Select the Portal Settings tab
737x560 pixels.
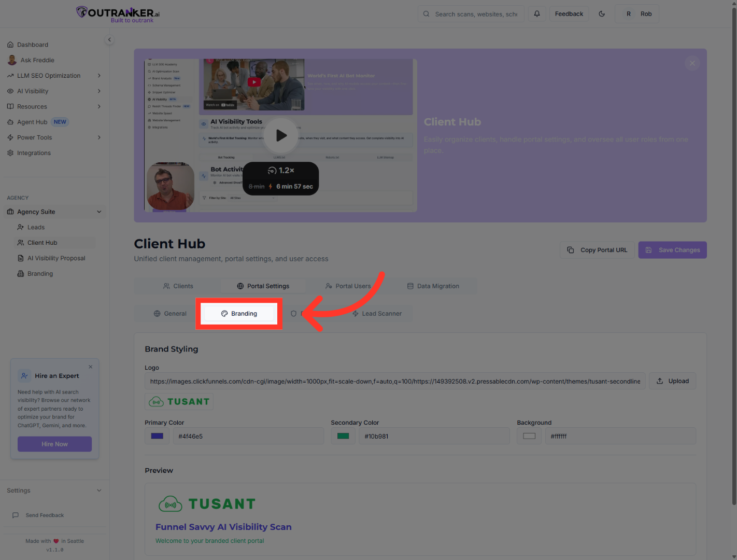pyautogui.click(x=263, y=286)
